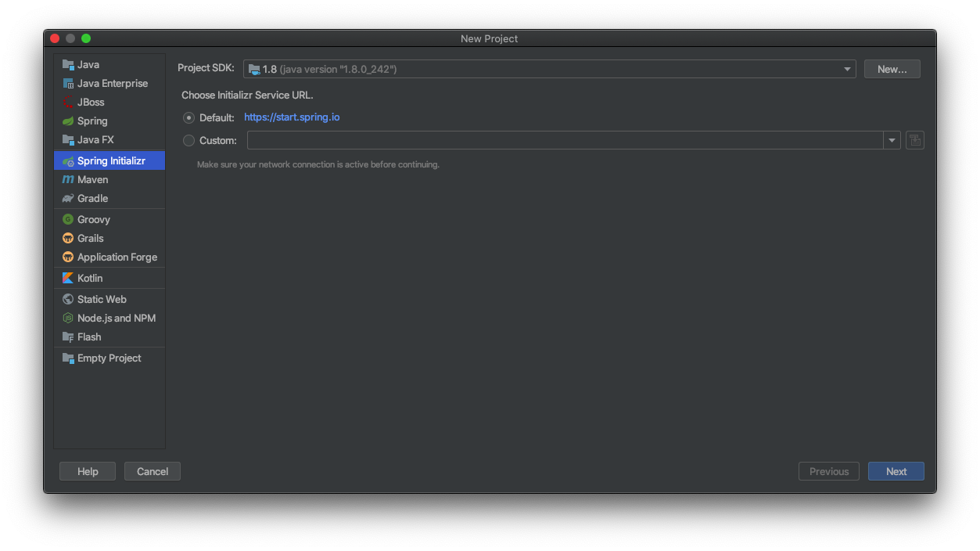Select Application Forge list entry
Image resolution: width=980 pixels, height=551 pixels.
coord(109,257)
